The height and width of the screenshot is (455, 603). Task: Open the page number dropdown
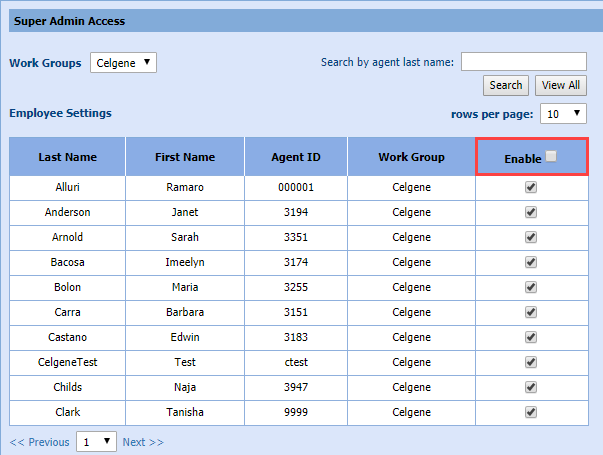point(96,442)
